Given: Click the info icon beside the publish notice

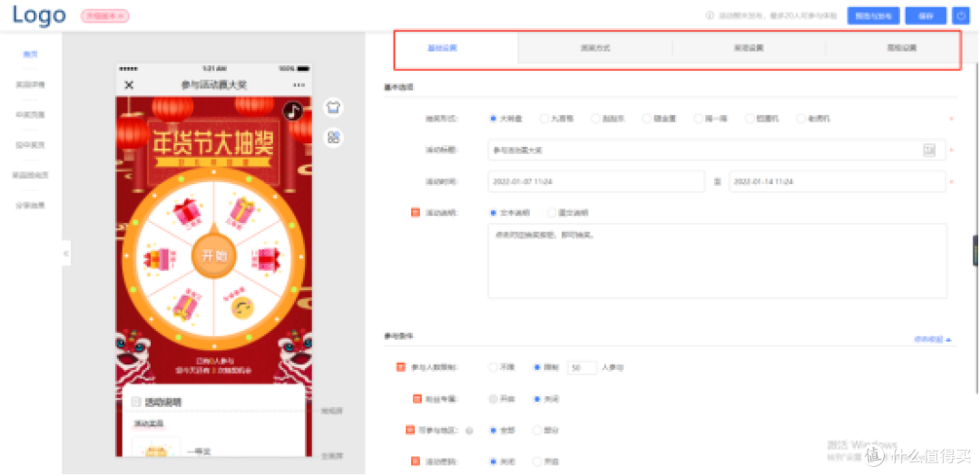Looking at the screenshot, I should click(710, 16).
